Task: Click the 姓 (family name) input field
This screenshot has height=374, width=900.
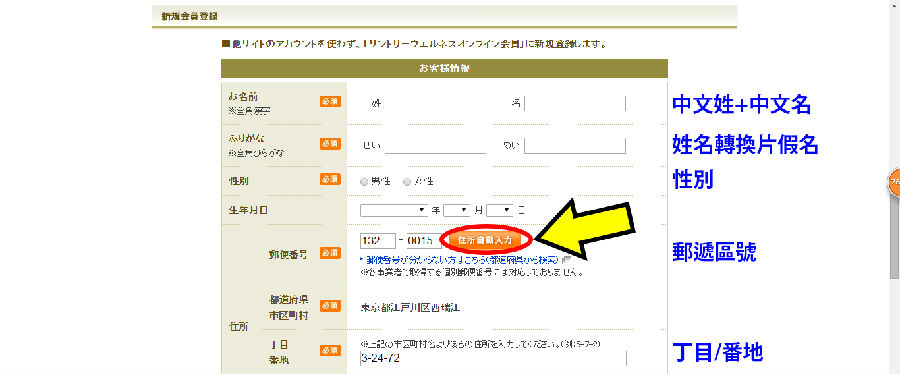Action: pyautogui.click(x=435, y=104)
